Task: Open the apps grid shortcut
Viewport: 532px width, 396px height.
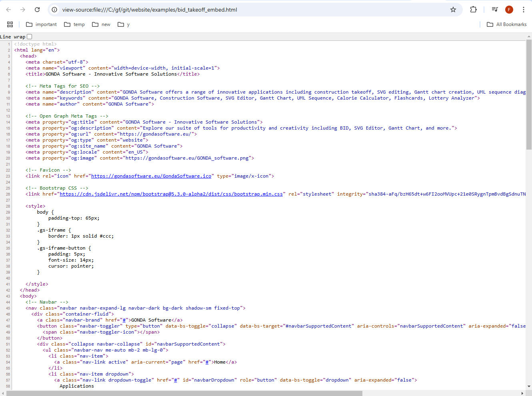Action: pyautogui.click(x=10, y=24)
